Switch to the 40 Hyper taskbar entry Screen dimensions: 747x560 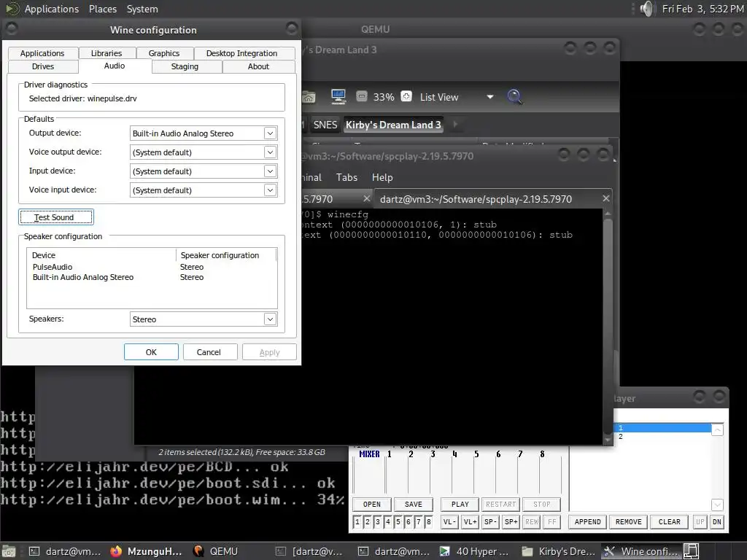tap(474, 551)
